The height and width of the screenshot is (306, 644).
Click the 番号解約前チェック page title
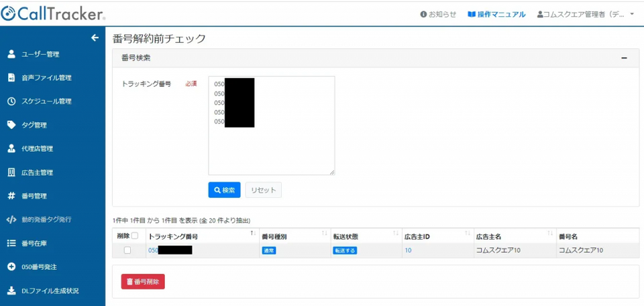[x=159, y=39]
